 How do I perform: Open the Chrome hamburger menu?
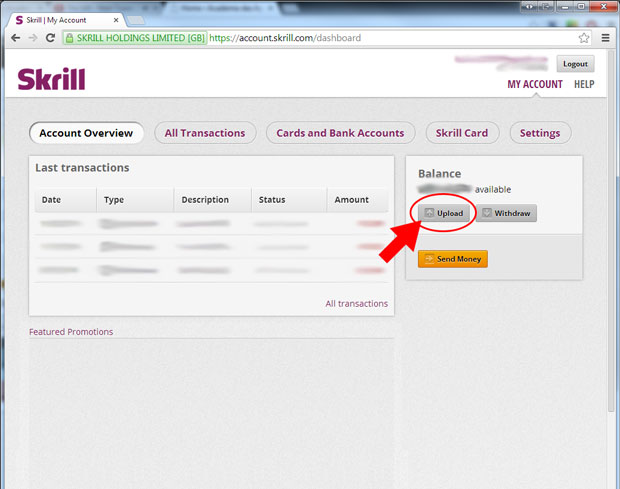click(x=605, y=38)
